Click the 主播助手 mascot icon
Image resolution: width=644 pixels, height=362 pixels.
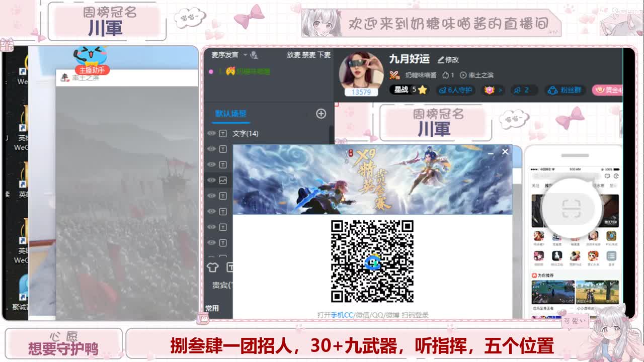pyautogui.click(x=92, y=60)
